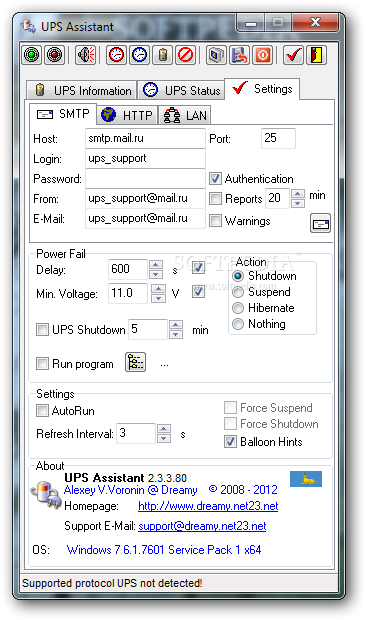Decrease the Min. Voltage spinner

point(158,298)
